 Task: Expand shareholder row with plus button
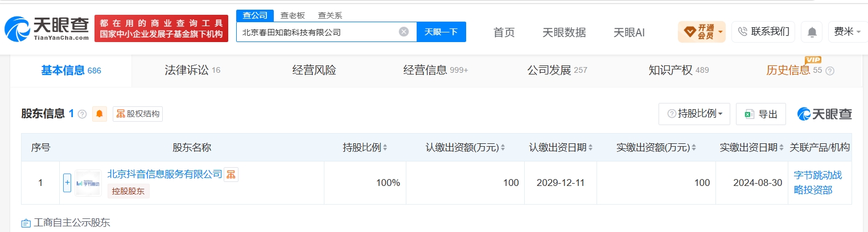pos(67,183)
